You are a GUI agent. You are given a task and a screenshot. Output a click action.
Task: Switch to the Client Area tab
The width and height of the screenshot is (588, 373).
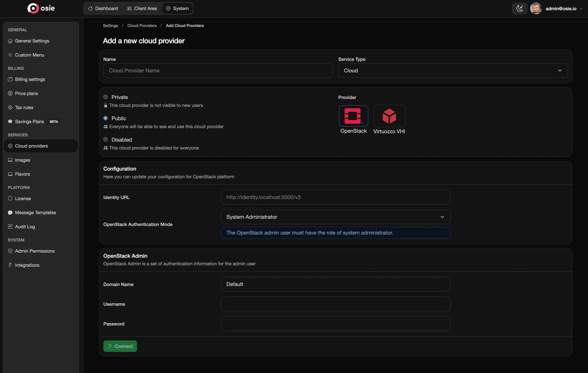pyautogui.click(x=142, y=8)
